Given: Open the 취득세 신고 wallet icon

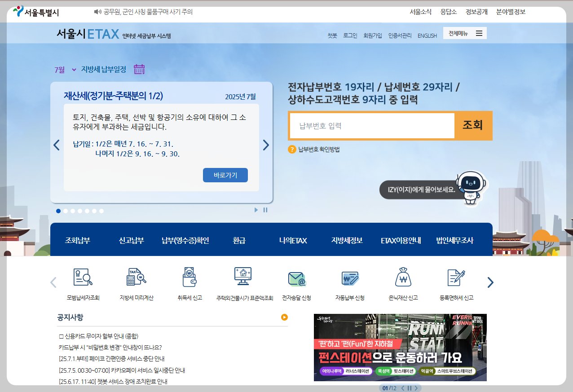Looking at the screenshot, I should (x=190, y=277).
